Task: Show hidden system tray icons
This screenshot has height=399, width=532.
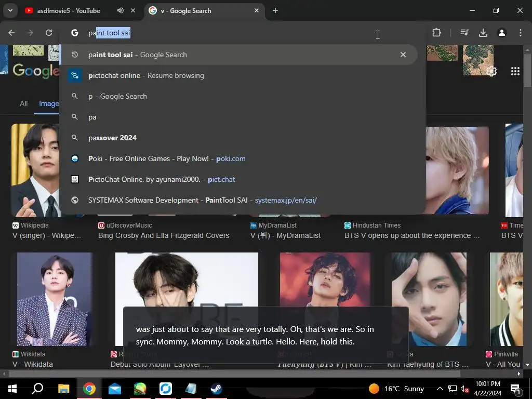Action: tap(440, 389)
